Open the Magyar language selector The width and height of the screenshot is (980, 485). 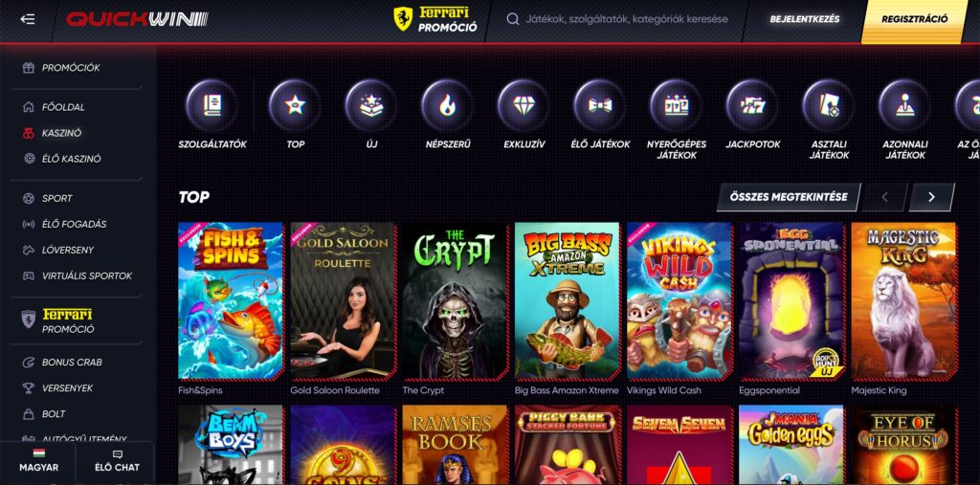click(x=38, y=462)
